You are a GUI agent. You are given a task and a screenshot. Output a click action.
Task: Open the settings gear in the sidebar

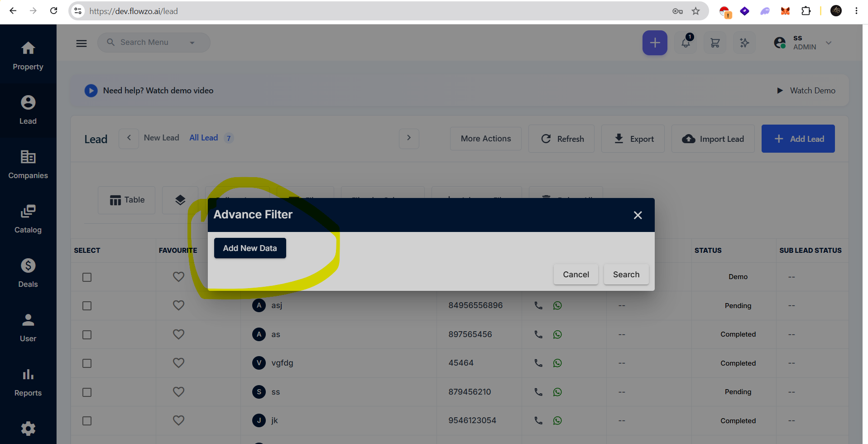(x=28, y=429)
